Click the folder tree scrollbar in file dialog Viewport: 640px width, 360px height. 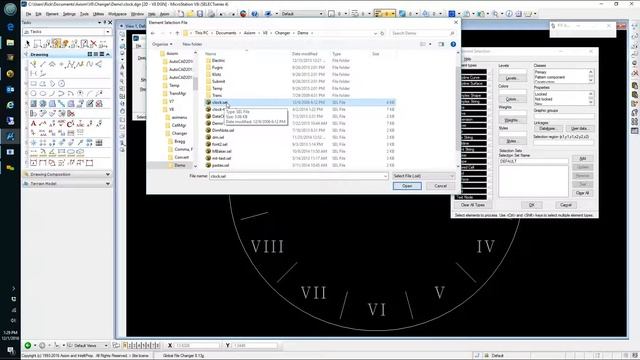tap(196, 109)
